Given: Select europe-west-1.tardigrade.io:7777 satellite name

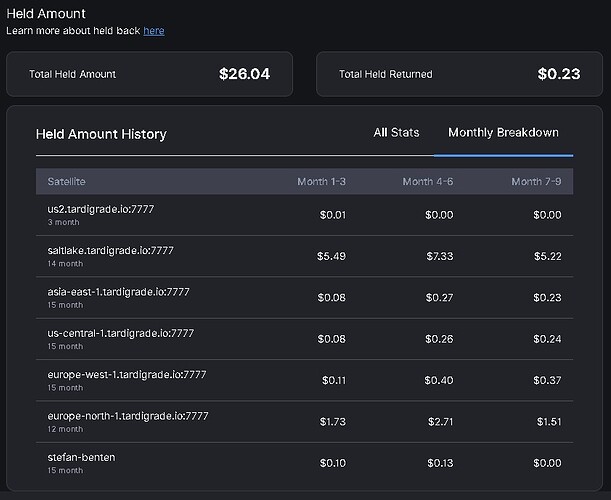Looking at the screenshot, I should coord(127,375).
